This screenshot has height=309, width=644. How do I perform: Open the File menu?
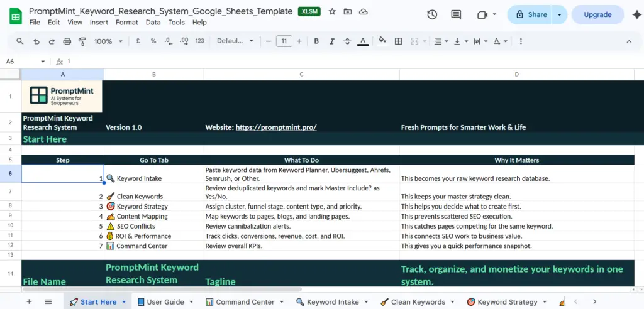pyautogui.click(x=35, y=23)
